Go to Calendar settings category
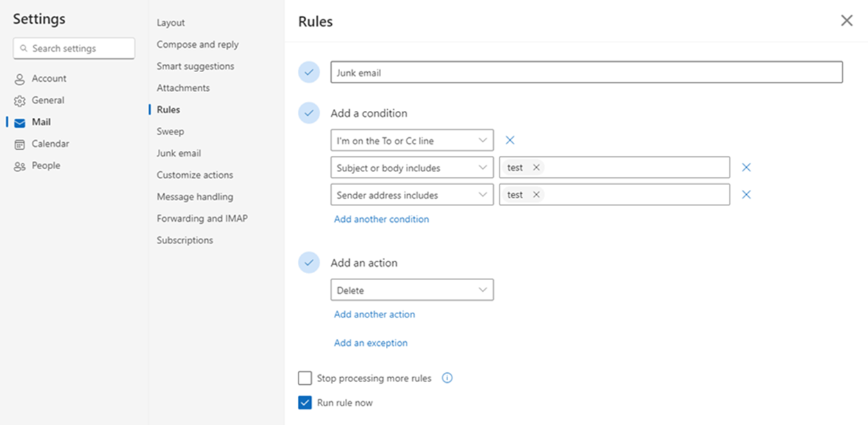The height and width of the screenshot is (425, 868). point(51,144)
